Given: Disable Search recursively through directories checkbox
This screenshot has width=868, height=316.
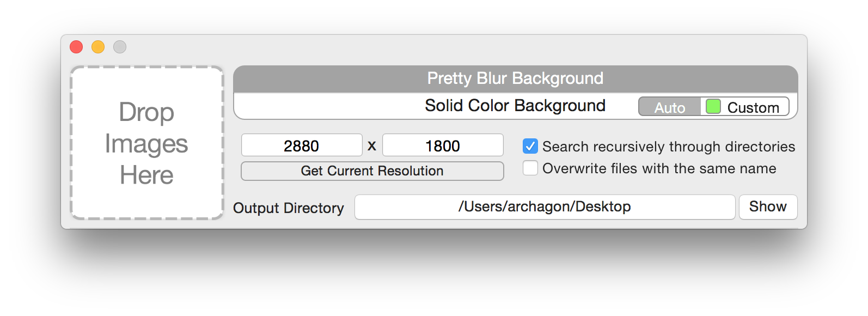Looking at the screenshot, I should click(x=530, y=146).
